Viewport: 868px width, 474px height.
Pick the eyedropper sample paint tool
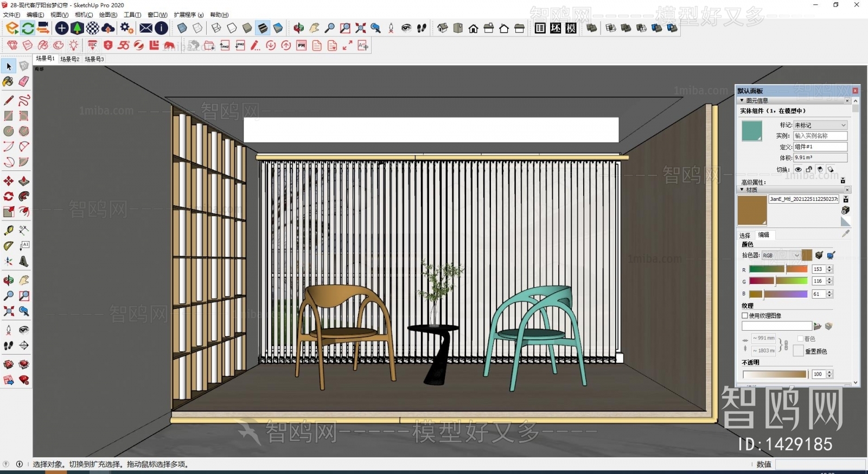pyautogui.click(x=845, y=234)
